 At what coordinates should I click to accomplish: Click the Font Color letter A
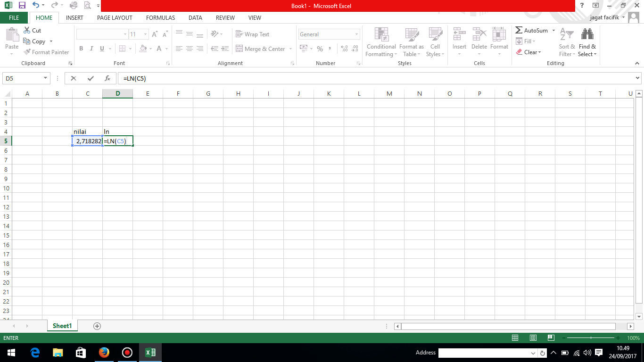pyautogui.click(x=159, y=49)
